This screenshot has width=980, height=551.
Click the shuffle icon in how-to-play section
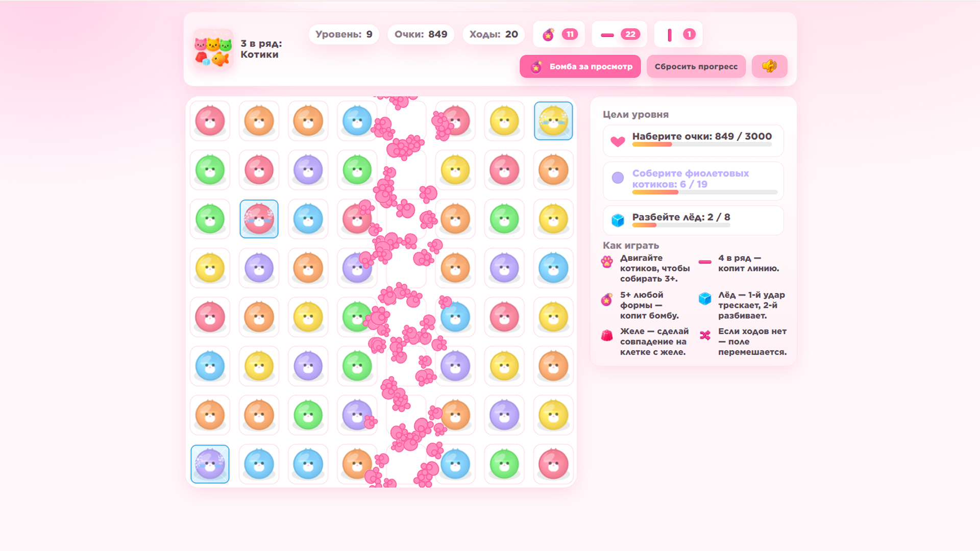click(705, 335)
